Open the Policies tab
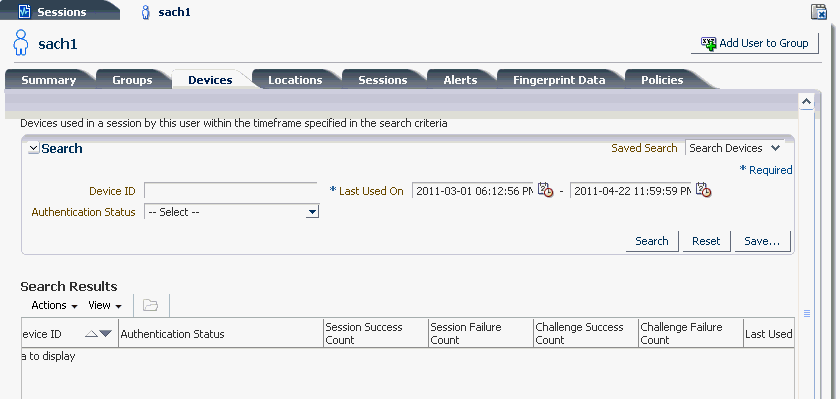840x399 pixels. point(662,80)
